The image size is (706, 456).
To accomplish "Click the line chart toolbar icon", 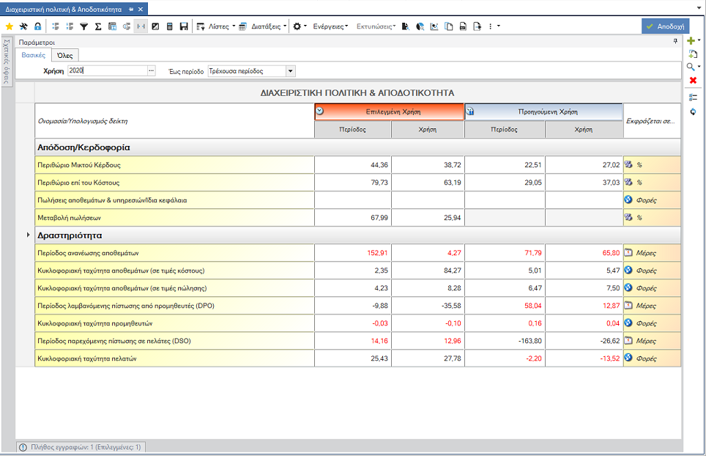I will (434, 27).
